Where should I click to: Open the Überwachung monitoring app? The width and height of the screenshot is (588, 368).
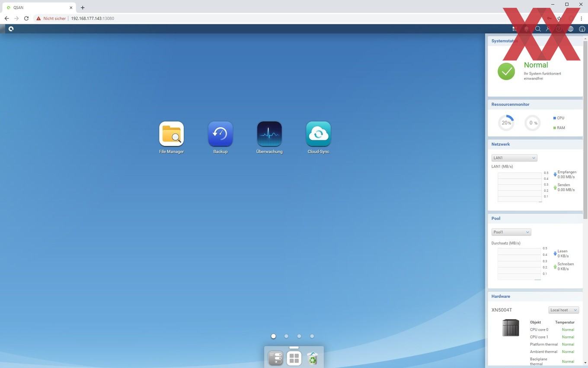269,134
